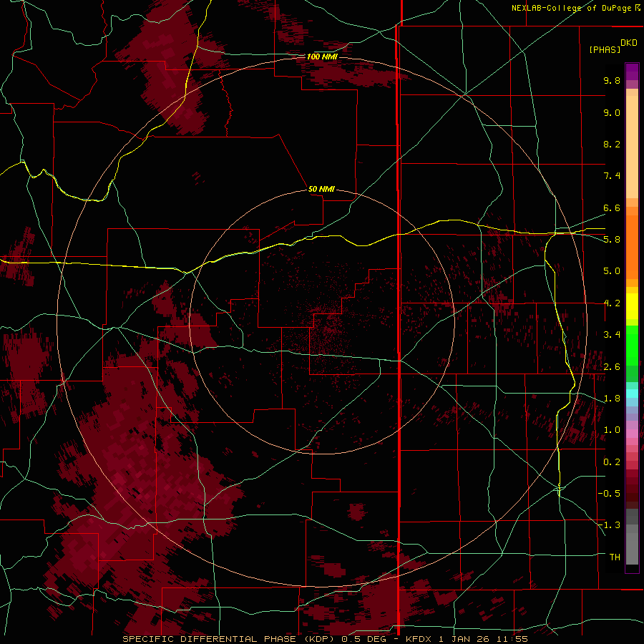This screenshot has width=644, height=644.
Task: Click the DKD units label above colorbar
Action: (629, 43)
